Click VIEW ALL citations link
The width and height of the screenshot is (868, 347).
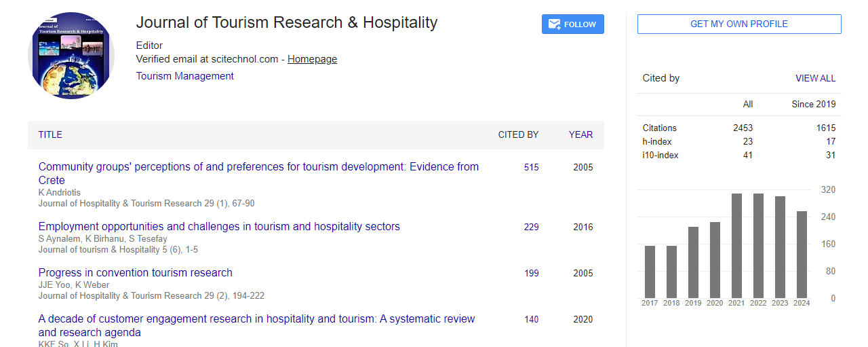[816, 78]
